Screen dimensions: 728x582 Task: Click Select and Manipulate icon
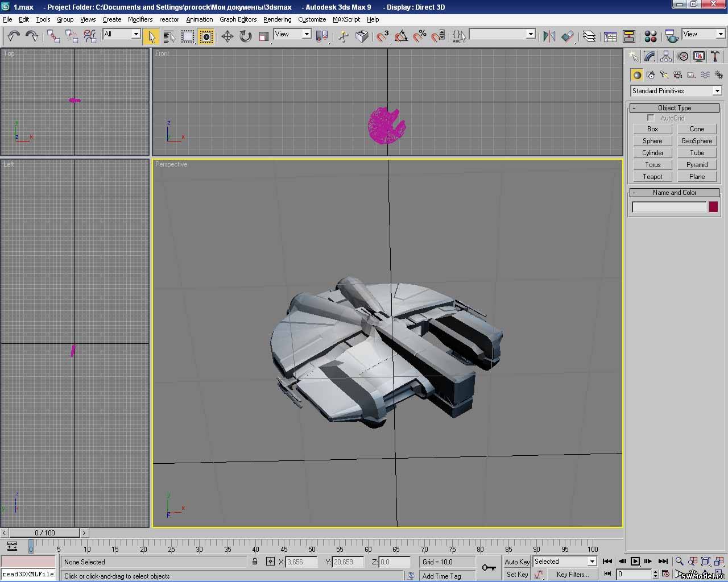coord(344,36)
